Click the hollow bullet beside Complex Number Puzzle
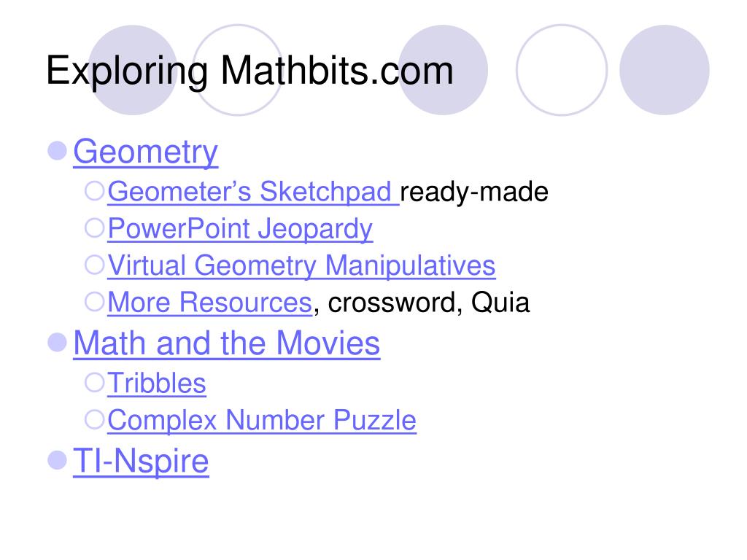 (94, 419)
